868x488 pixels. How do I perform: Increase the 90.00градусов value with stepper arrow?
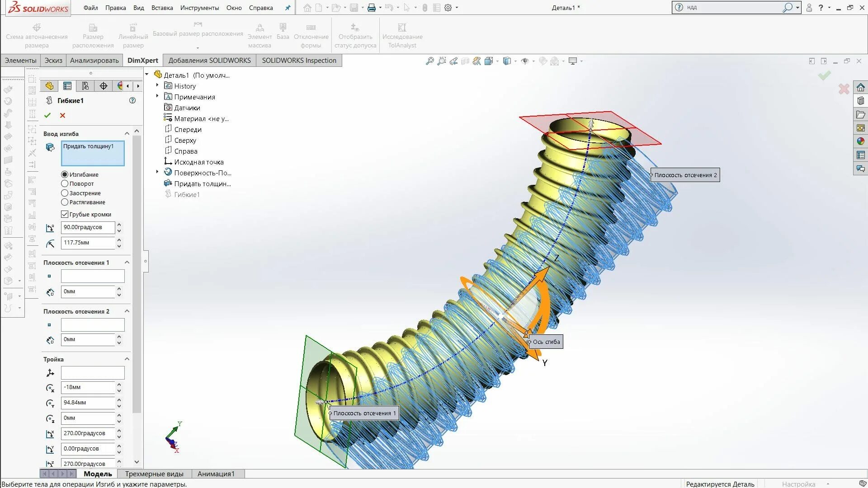click(x=119, y=225)
